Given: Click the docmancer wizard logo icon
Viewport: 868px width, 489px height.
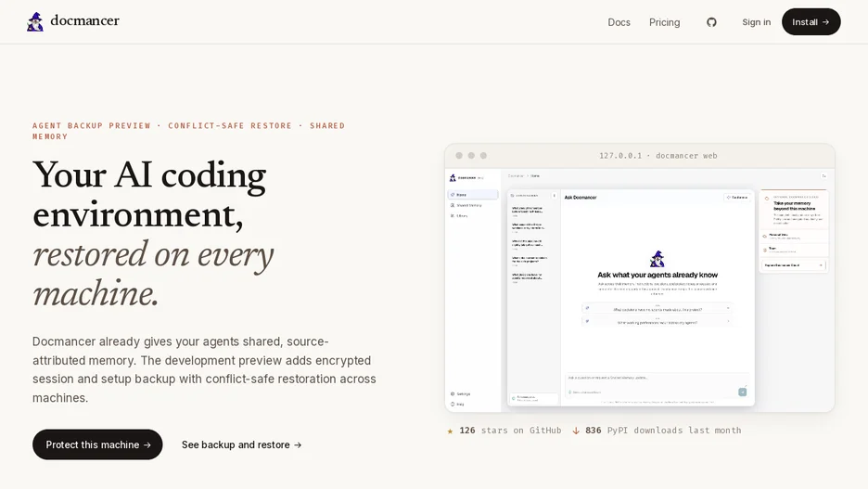Looking at the screenshot, I should [x=35, y=21].
